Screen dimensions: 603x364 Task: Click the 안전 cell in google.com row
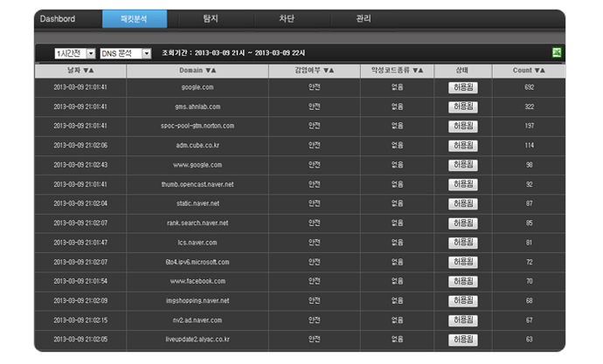click(315, 87)
